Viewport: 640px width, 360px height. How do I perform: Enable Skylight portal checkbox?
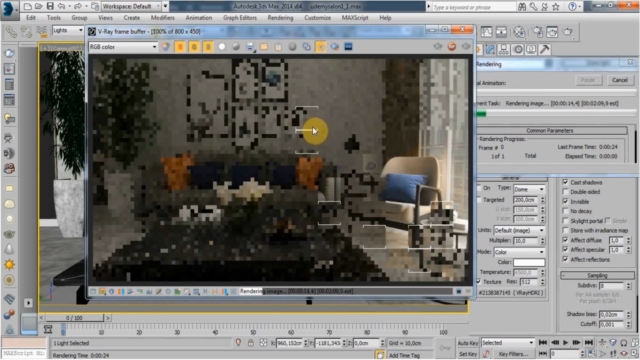point(565,221)
